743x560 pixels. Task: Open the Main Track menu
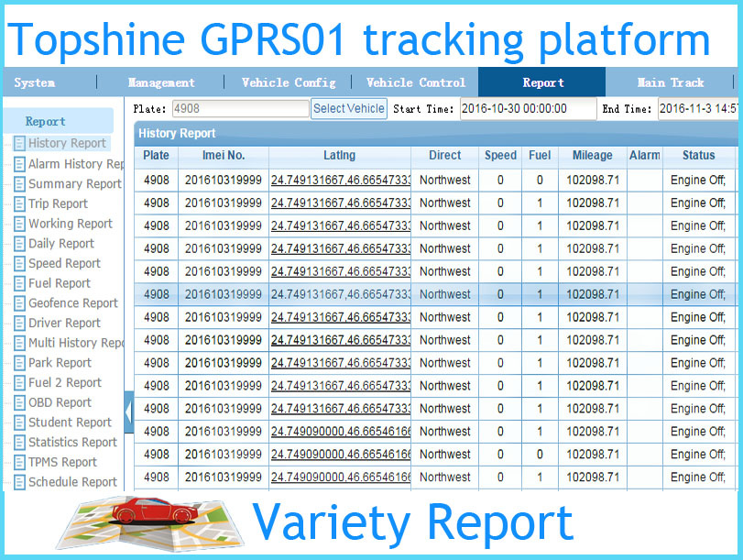(x=671, y=82)
